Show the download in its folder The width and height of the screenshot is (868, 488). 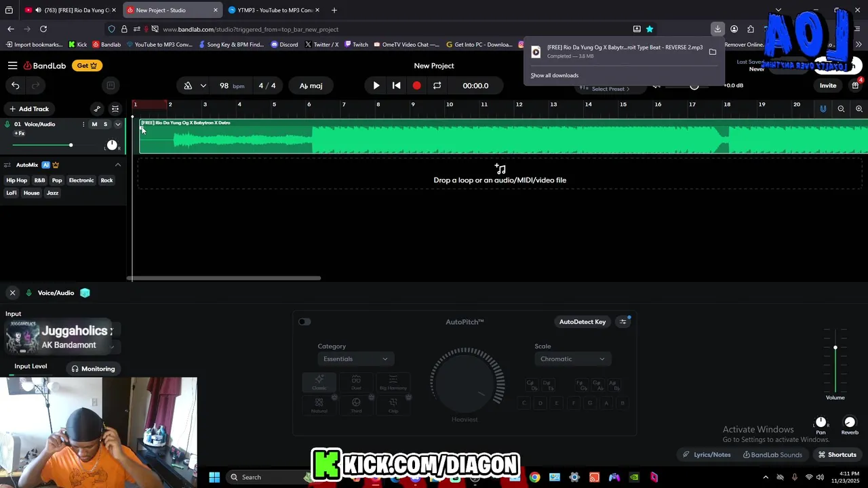pos(713,52)
